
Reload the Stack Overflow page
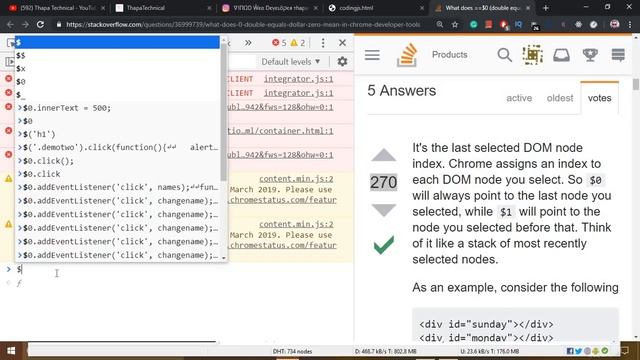point(40,24)
